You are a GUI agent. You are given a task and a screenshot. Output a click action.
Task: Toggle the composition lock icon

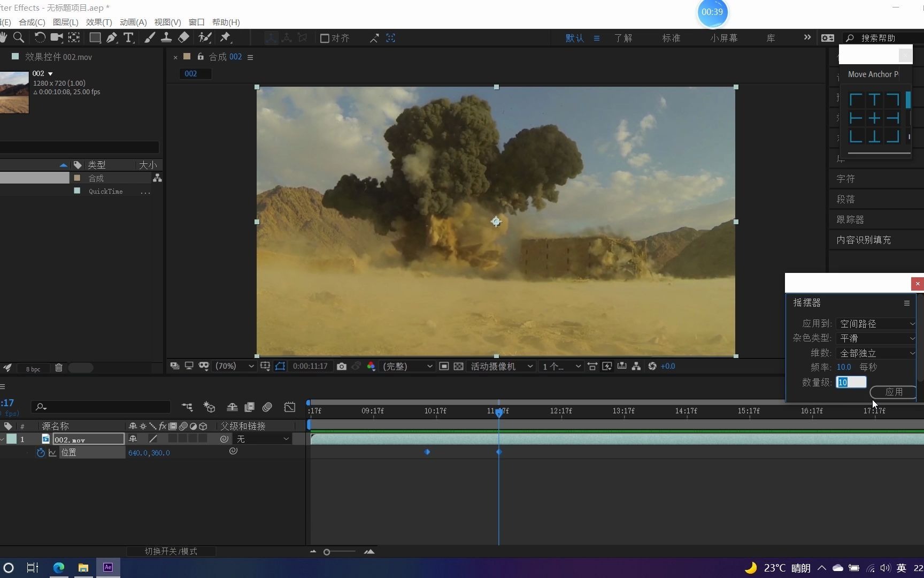(201, 57)
